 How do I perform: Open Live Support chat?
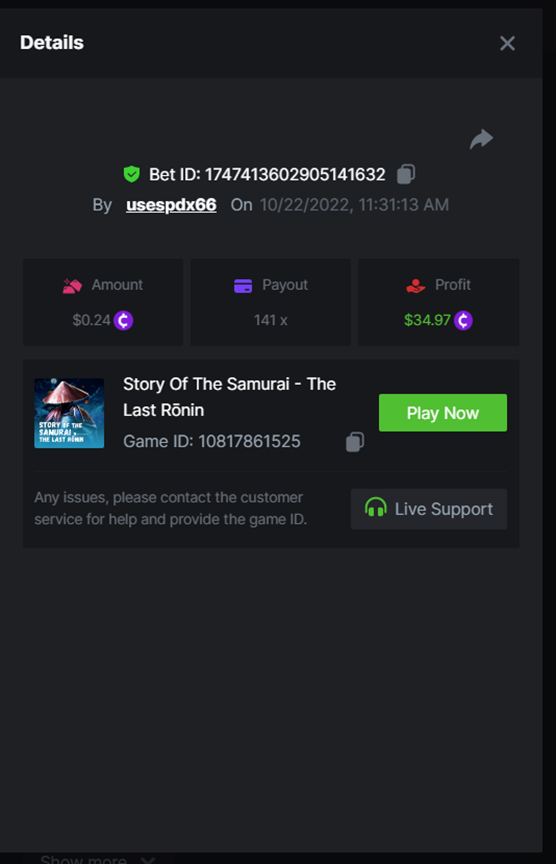pos(429,509)
